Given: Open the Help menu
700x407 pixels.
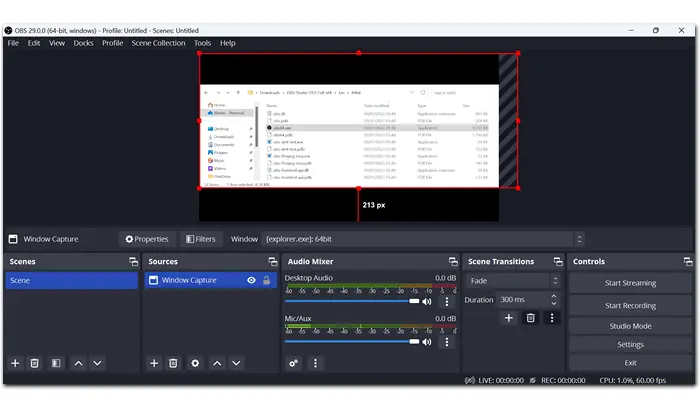Looking at the screenshot, I should 228,43.
